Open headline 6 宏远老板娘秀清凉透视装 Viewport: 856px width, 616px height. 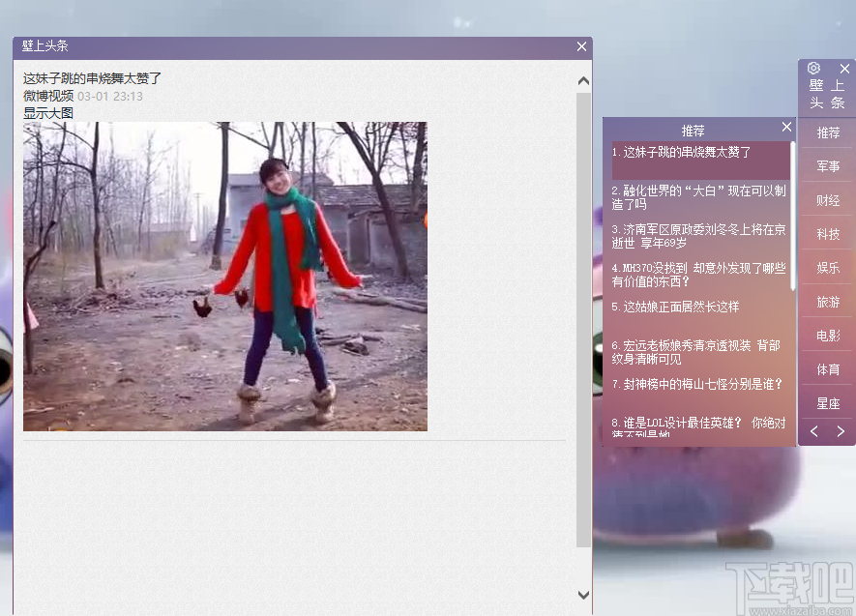click(x=696, y=352)
